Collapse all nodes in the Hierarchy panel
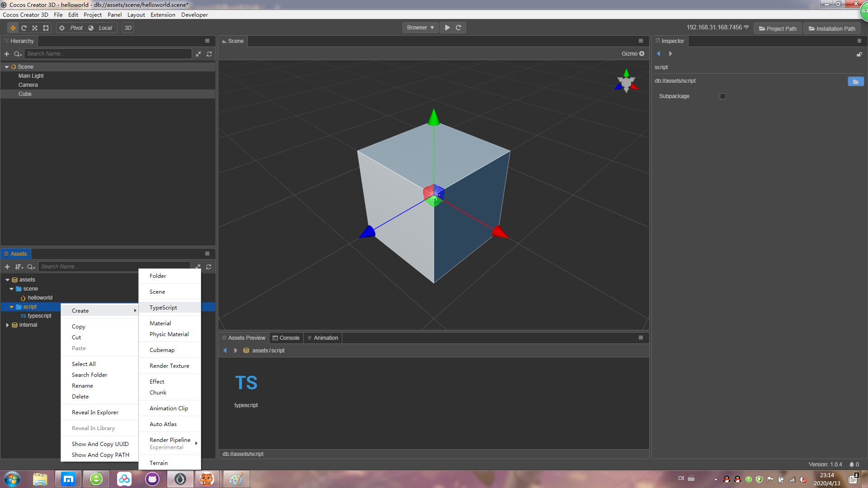 tap(198, 54)
